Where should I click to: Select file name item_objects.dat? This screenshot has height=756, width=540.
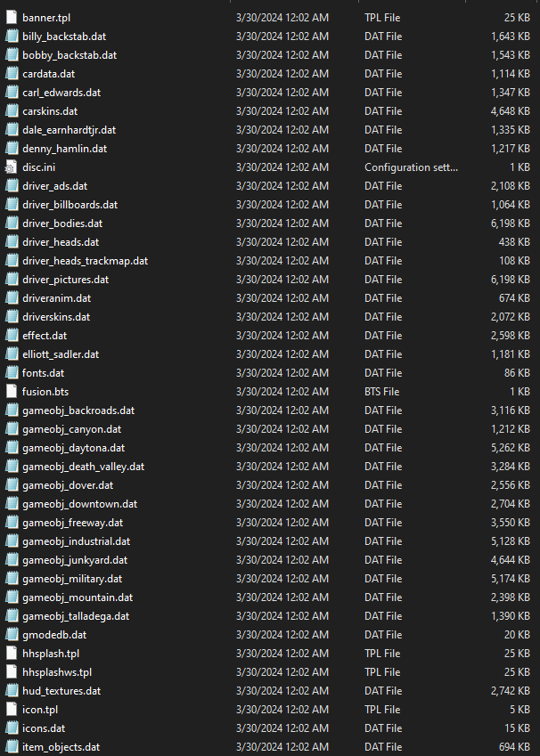pos(61,747)
